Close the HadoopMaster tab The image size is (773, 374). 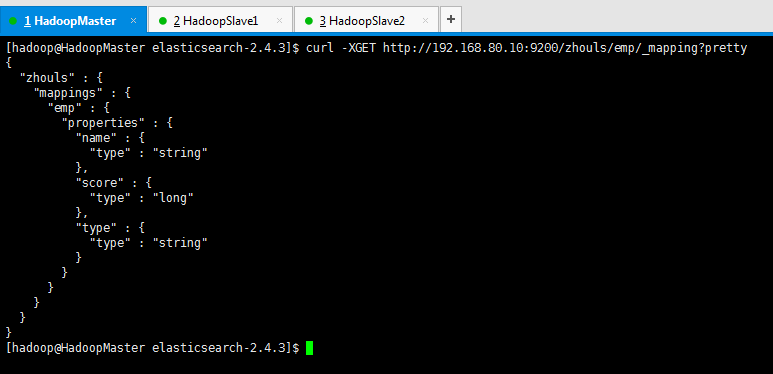[x=133, y=21]
